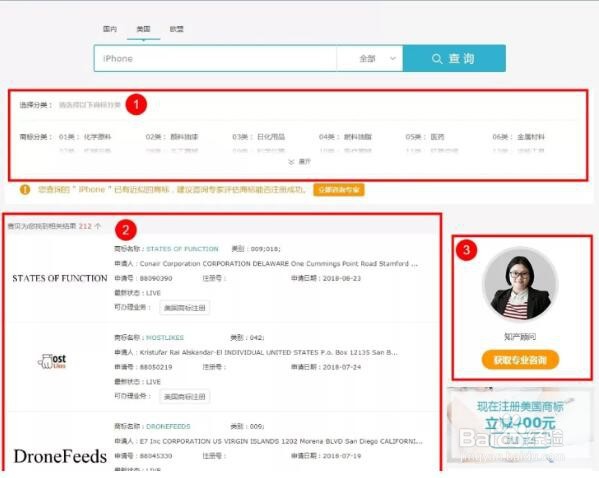The width and height of the screenshot is (599, 478).
Task: Click the application date 2018-07-24
Action: click(x=342, y=367)
